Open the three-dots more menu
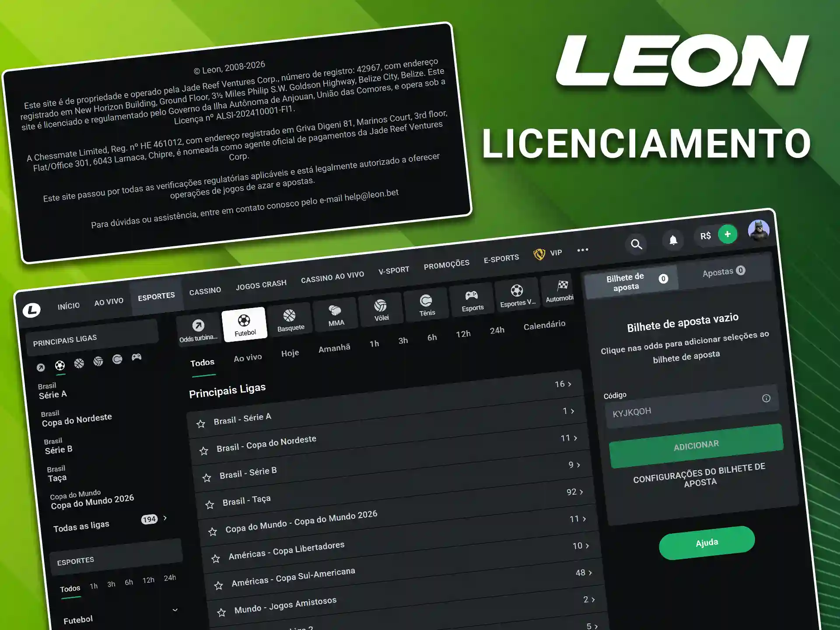The height and width of the screenshot is (630, 840). (583, 250)
